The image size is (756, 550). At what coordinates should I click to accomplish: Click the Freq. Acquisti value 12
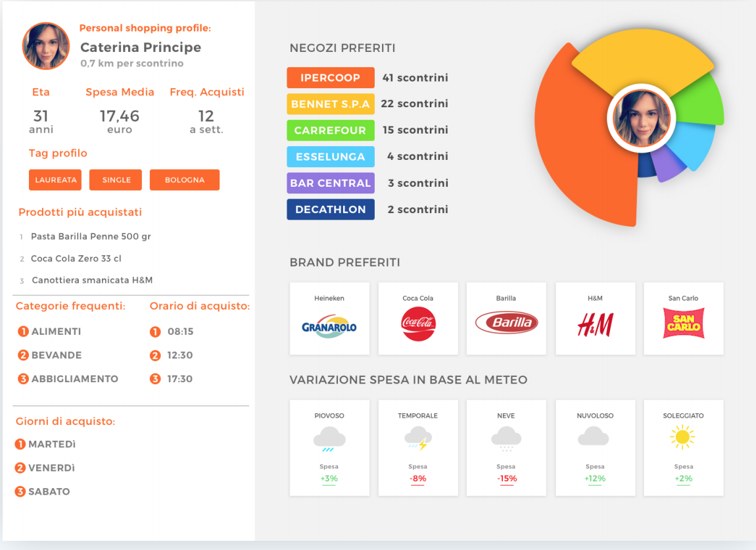coord(206,116)
